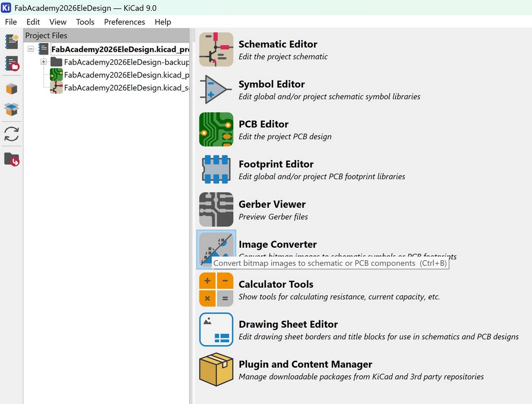This screenshot has height=404, width=532.
Task: Select FabAcademy2026EleDesign-backups row text
Action: pos(127,62)
